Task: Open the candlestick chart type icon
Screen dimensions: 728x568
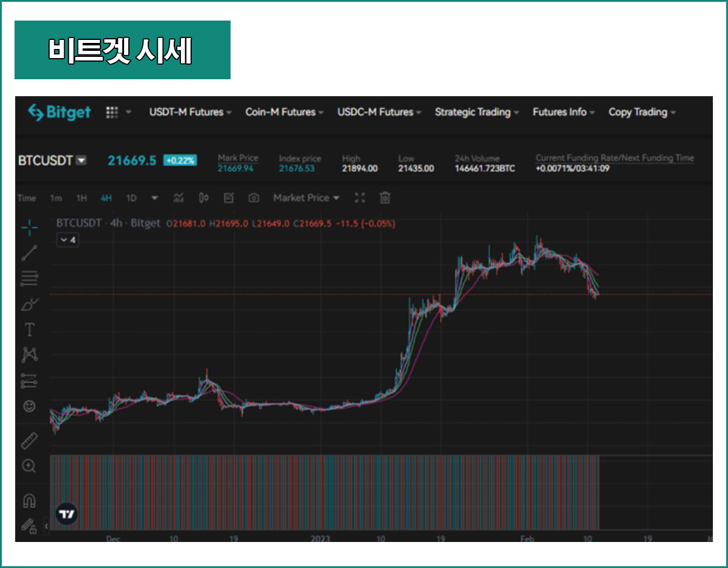Action: click(204, 198)
